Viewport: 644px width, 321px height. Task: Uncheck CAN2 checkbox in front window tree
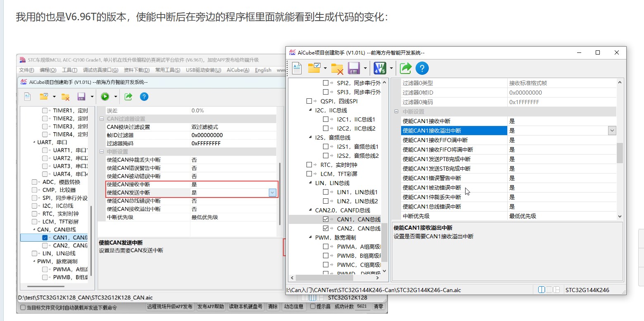(326, 228)
